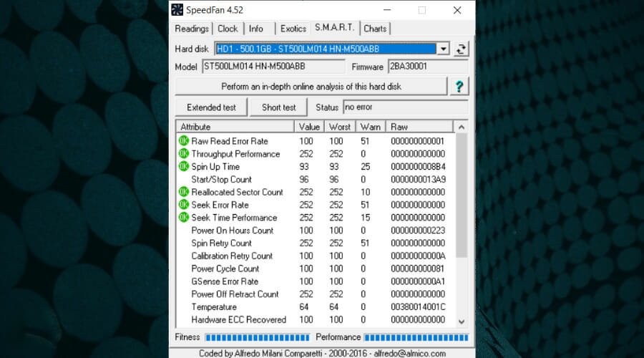Click the refresh hard disk list icon
The image size is (644, 358).
[461, 49]
